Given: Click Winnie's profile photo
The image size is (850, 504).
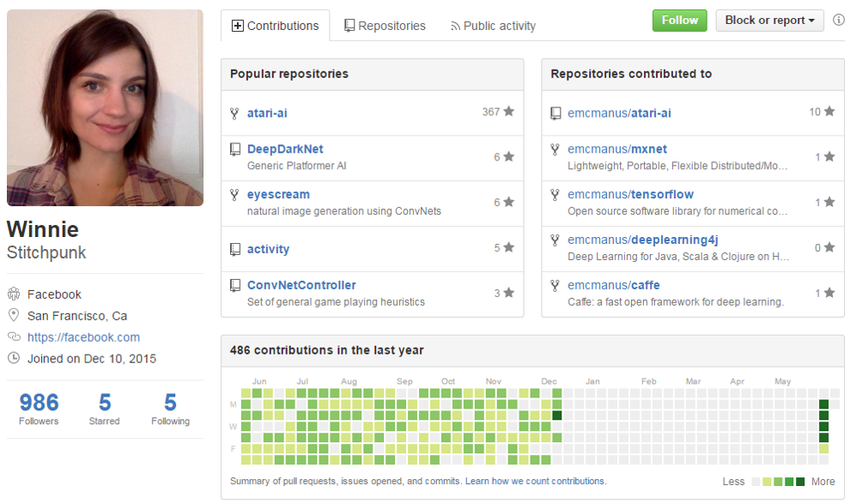Looking at the screenshot, I should tap(105, 108).
